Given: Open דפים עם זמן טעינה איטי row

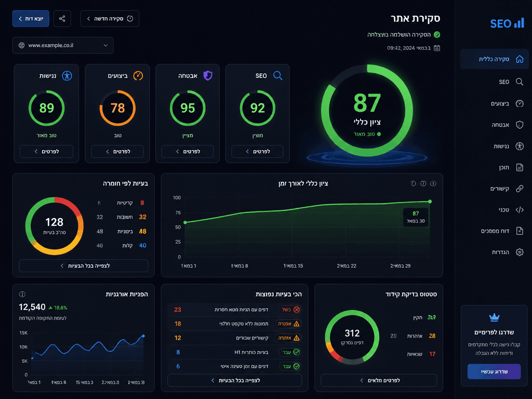Looking at the screenshot, I should [235, 366].
